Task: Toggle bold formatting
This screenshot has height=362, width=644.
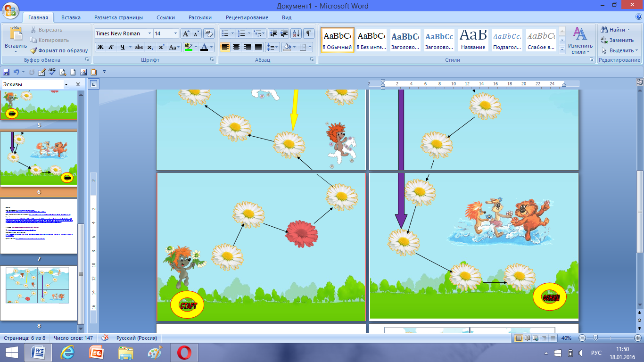Action: (100, 47)
